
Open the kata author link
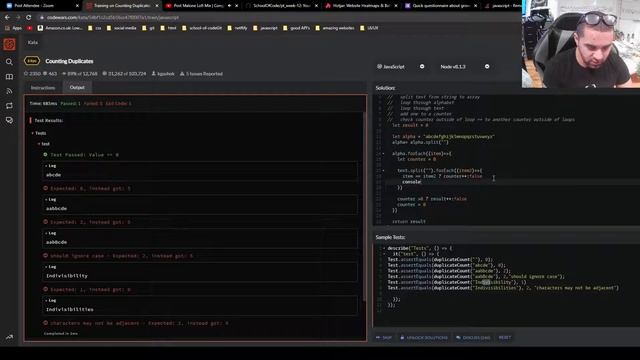[163, 74]
